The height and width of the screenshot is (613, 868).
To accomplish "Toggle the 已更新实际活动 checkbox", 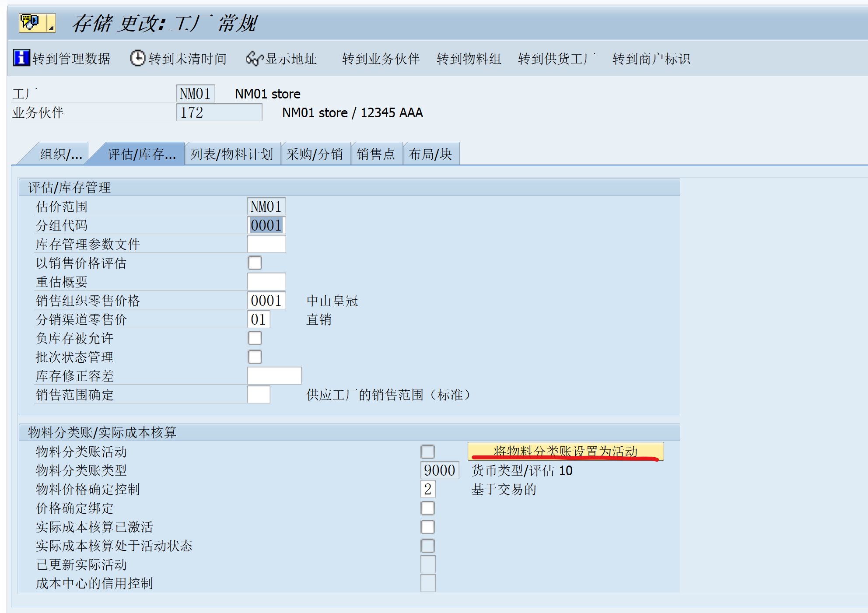I will tap(427, 564).
